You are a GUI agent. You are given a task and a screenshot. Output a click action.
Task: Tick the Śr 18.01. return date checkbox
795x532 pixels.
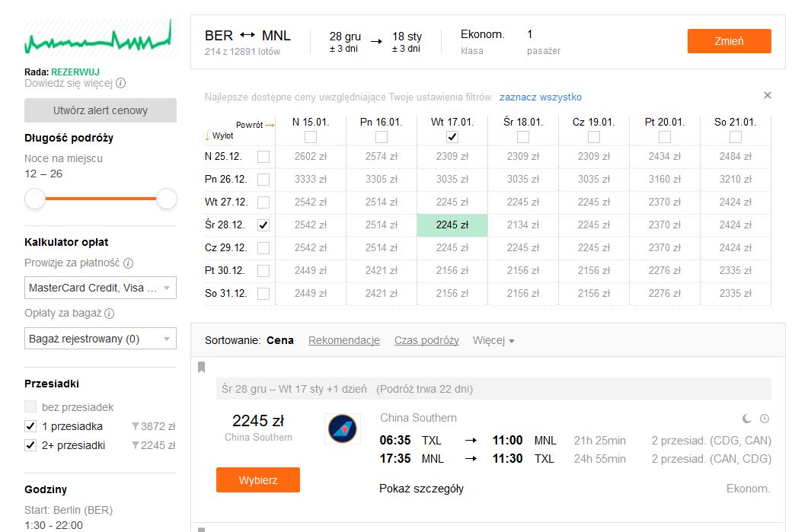pyautogui.click(x=523, y=137)
